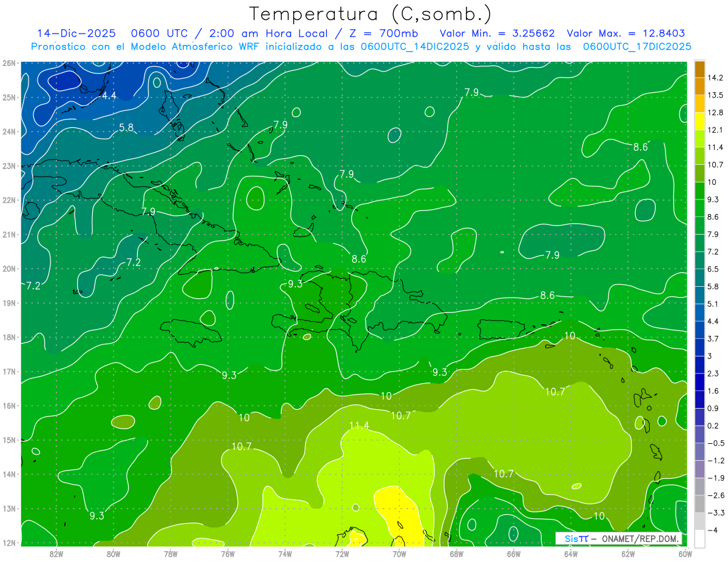
Task: Click the legend value "-4"
Action: (712, 530)
